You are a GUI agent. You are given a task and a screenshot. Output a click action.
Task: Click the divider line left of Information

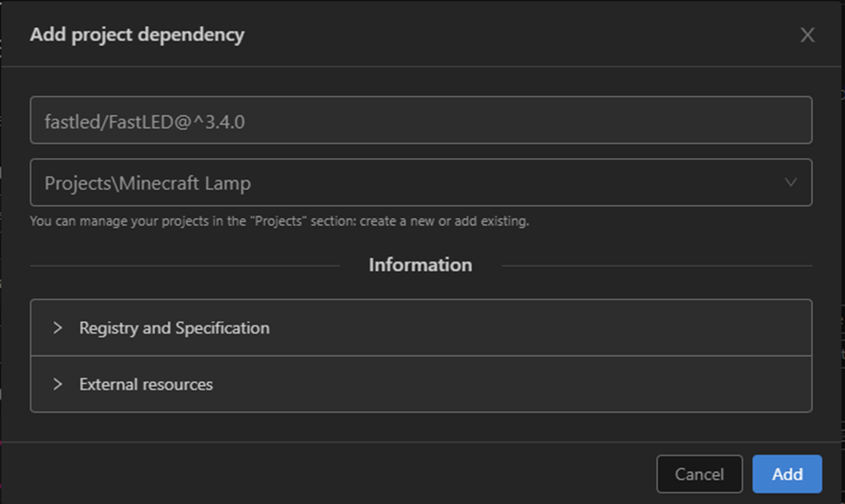click(x=184, y=265)
